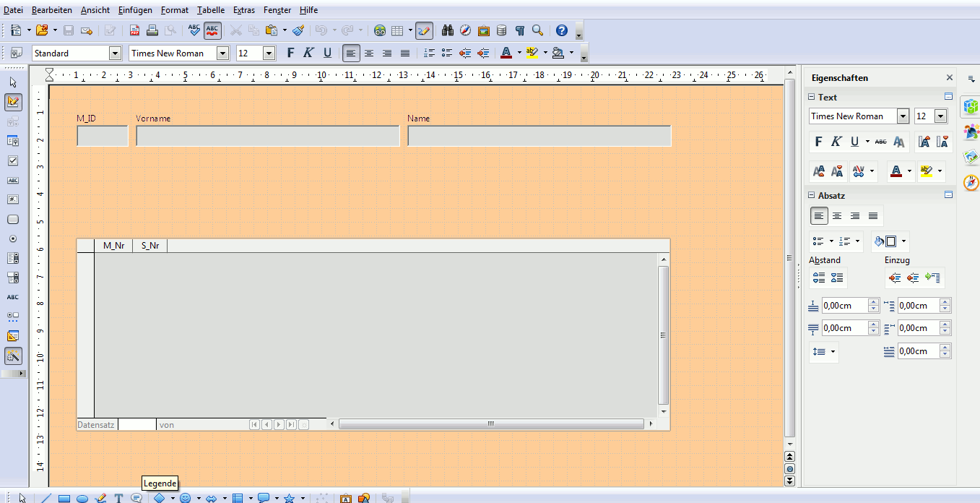The width and height of the screenshot is (980, 503).
Task: Click the font color button in toolbar
Action: (x=506, y=53)
